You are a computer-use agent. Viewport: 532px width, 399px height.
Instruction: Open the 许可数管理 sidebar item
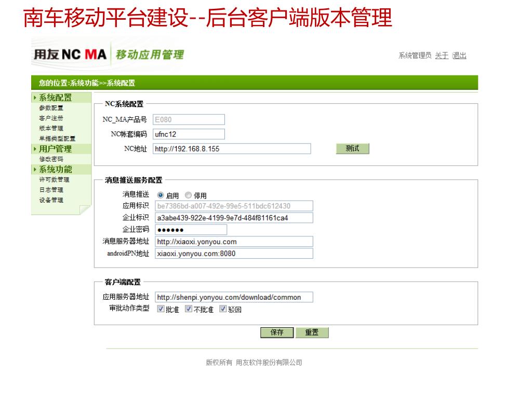(x=54, y=179)
